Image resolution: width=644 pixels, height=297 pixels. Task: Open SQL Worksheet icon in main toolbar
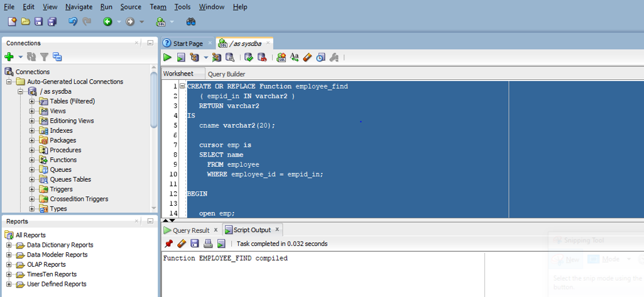161,21
